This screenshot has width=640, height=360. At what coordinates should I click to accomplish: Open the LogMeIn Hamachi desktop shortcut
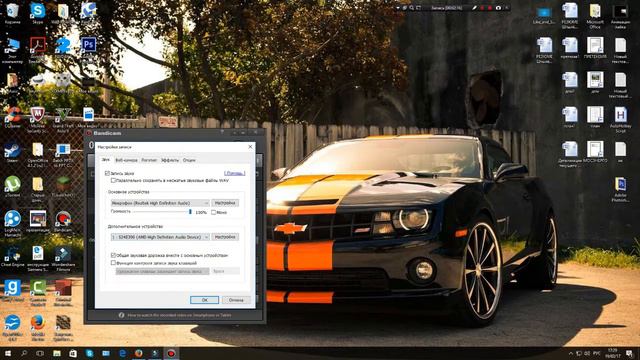[12, 223]
